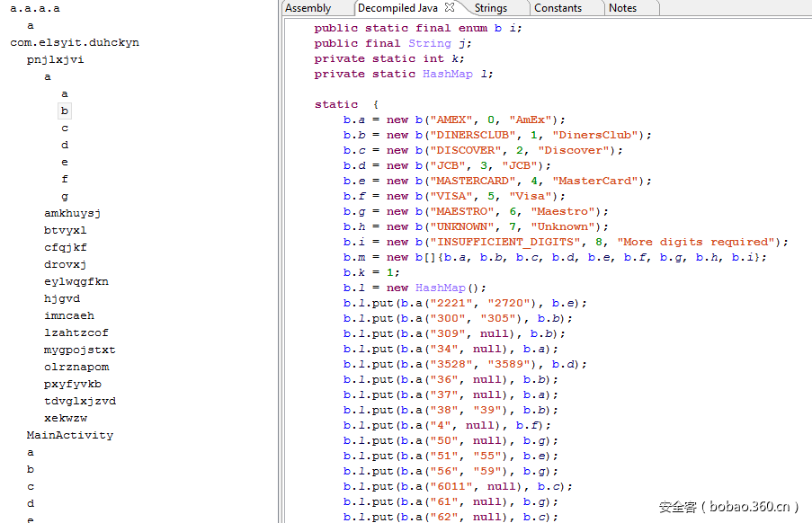Screen dimensions: 812x523
Task: Select the tdvglxjzvd class
Action: [79, 401]
